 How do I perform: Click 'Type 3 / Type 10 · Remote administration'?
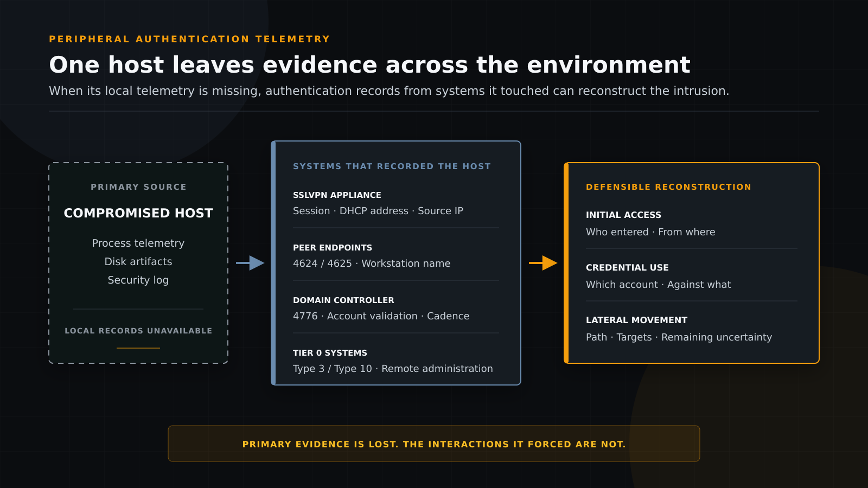click(393, 369)
